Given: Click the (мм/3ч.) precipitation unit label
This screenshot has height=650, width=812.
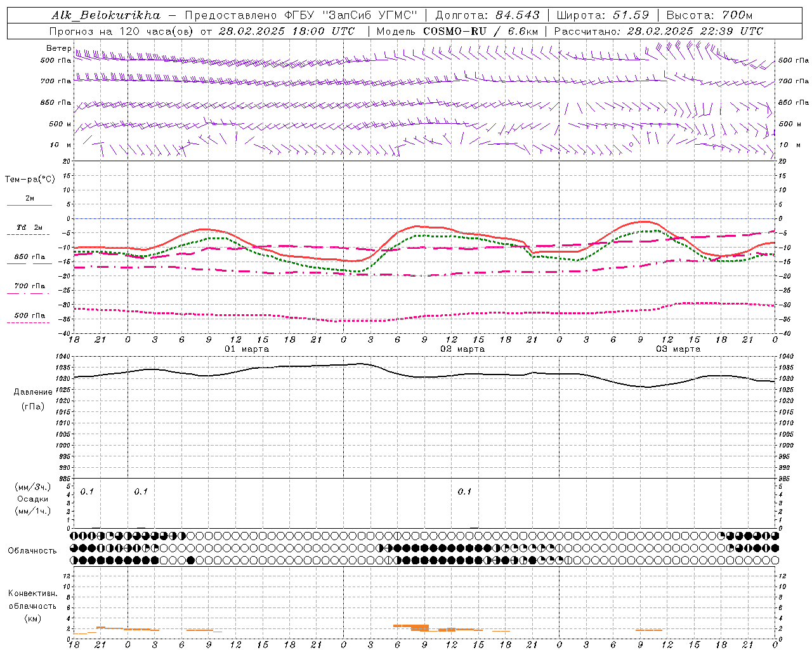Looking at the screenshot, I should coord(33,487).
